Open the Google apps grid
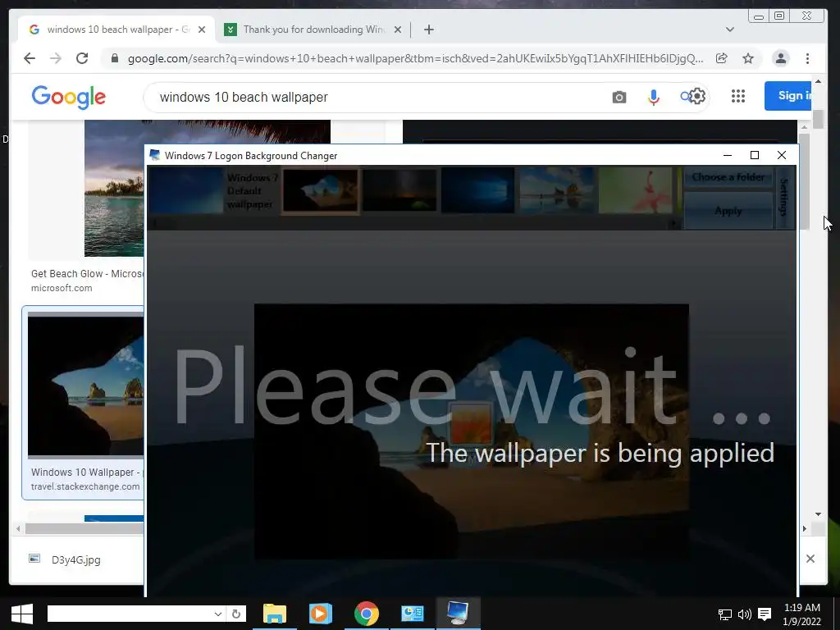 pyautogui.click(x=738, y=96)
